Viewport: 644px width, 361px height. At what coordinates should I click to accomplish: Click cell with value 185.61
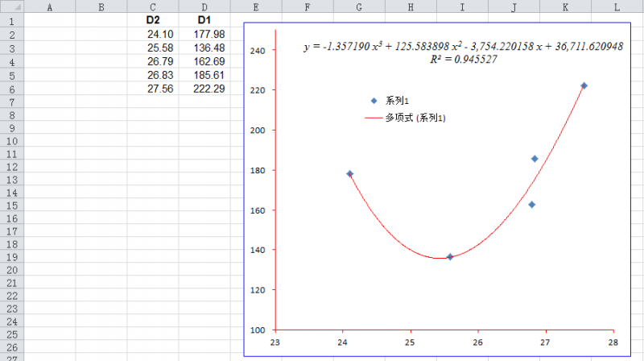coord(204,75)
